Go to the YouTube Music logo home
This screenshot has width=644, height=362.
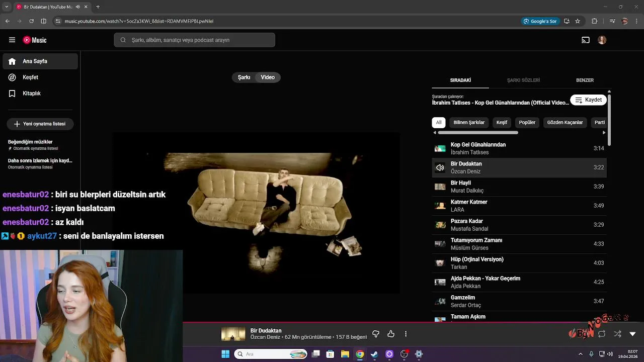click(35, 40)
